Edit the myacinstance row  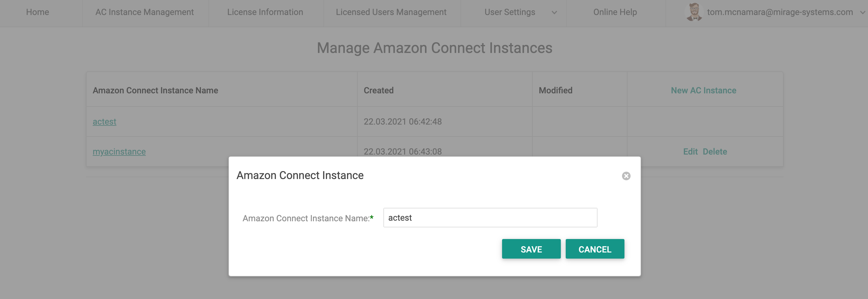690,152
